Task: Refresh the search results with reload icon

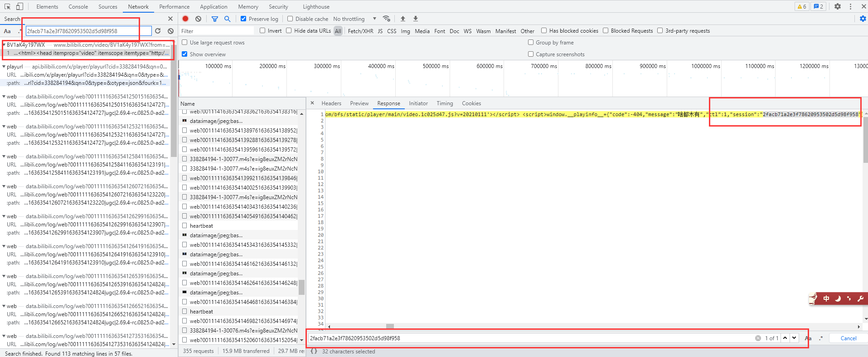Action: 158,31
